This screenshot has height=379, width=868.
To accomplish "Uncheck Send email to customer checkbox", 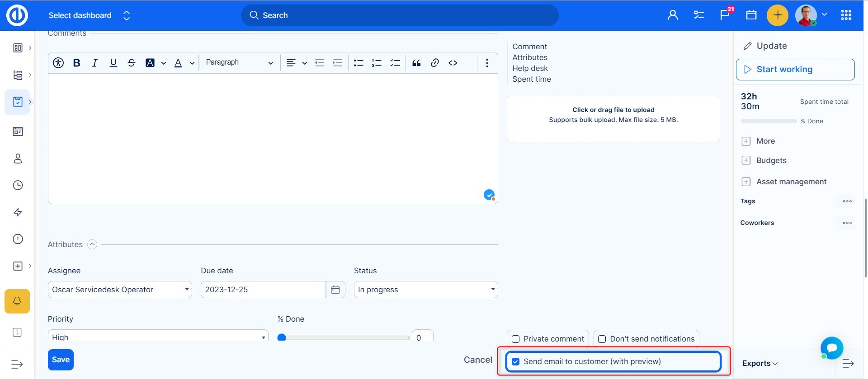I will click(515, 361).
